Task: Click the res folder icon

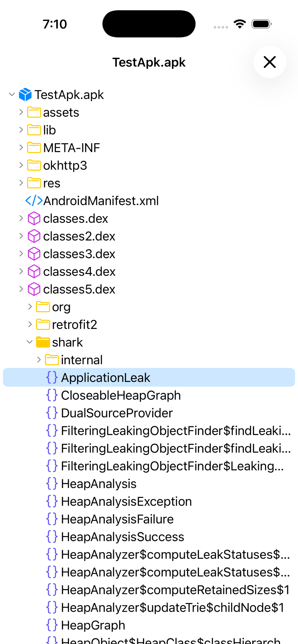Action: 34,183
